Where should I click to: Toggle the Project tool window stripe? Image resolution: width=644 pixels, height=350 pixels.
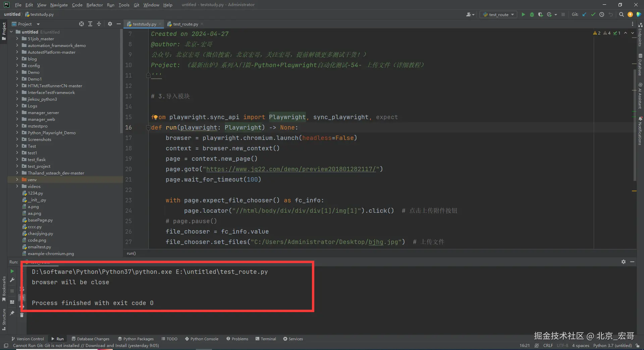pyautogui.click(x=4, y=31)
